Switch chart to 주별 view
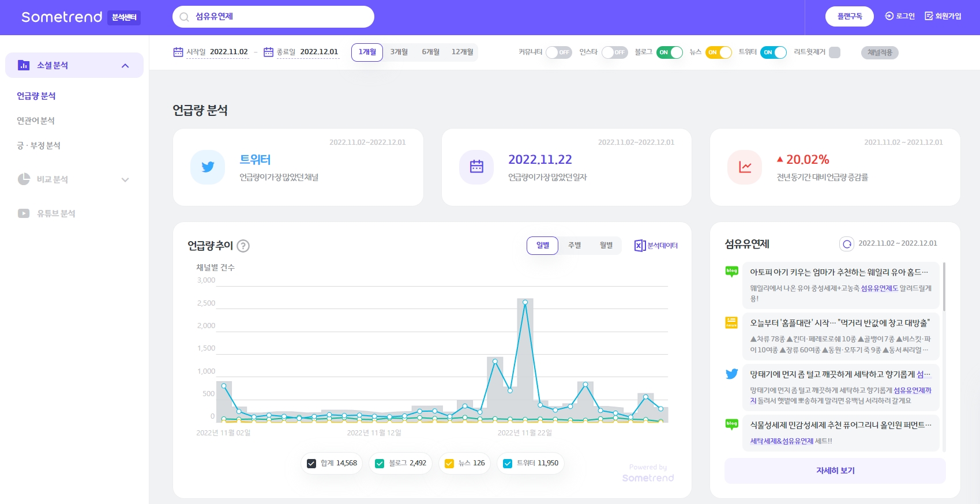 click(575, 246)
